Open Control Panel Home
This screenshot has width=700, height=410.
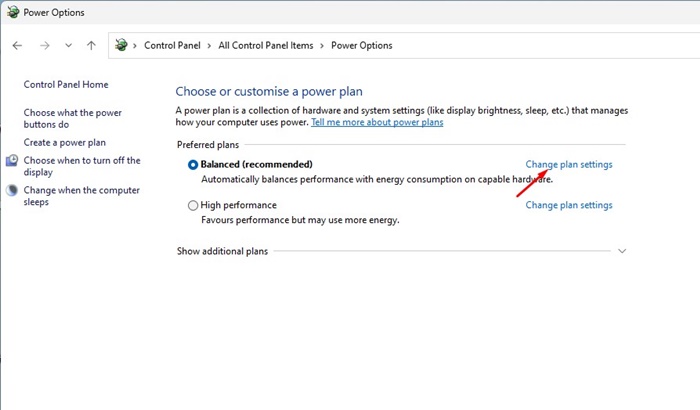click(x=66, y=85)
